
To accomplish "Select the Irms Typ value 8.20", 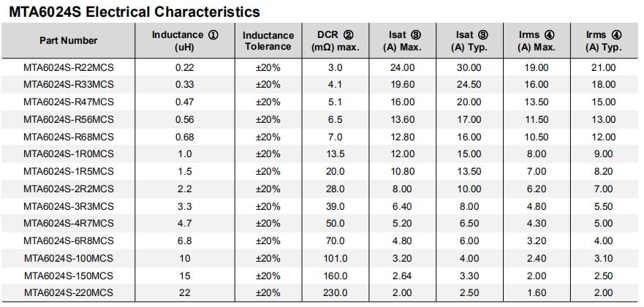I will tap(604, 172).
